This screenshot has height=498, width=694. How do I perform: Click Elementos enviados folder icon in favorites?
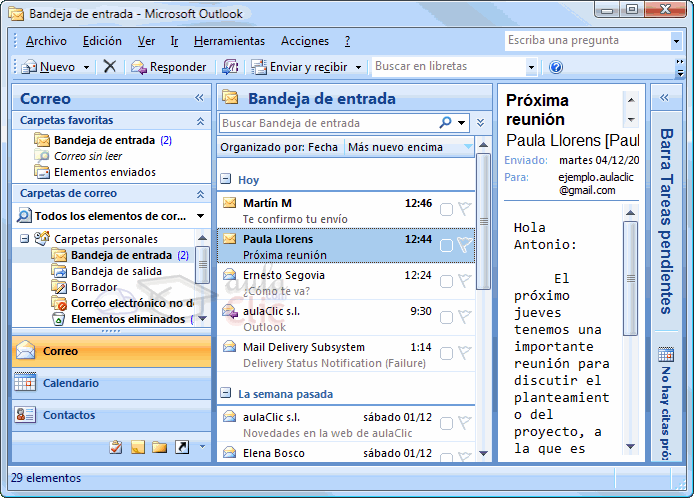coord(42,172)
